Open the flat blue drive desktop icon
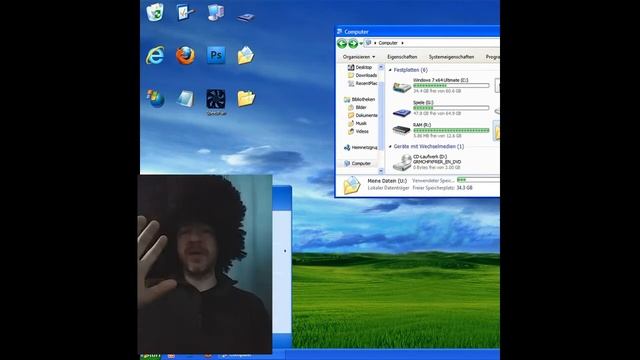 [x=245, y=16]
